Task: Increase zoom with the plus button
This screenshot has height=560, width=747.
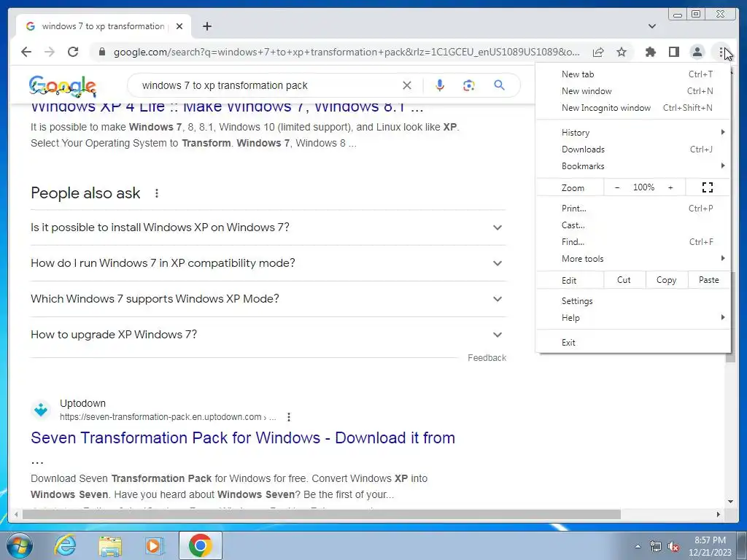Action: (670, 187)
